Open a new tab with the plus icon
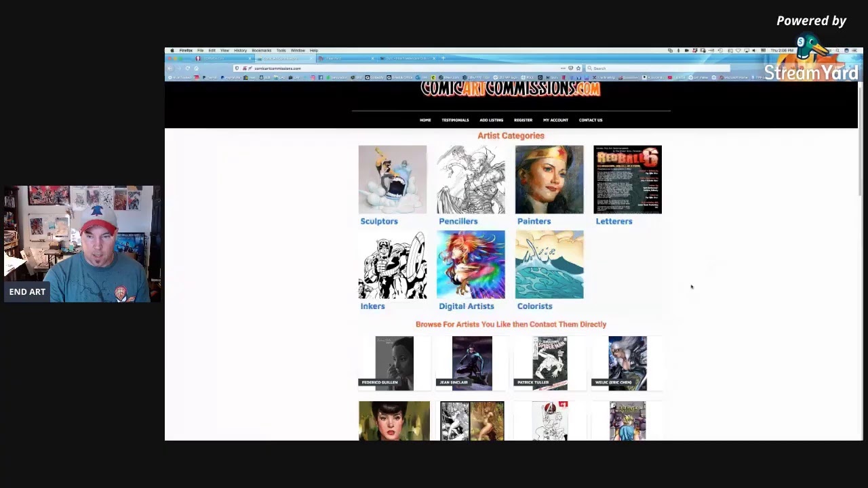Image resolution: width=868 pixels, height=488 pixels. (443, 58)
